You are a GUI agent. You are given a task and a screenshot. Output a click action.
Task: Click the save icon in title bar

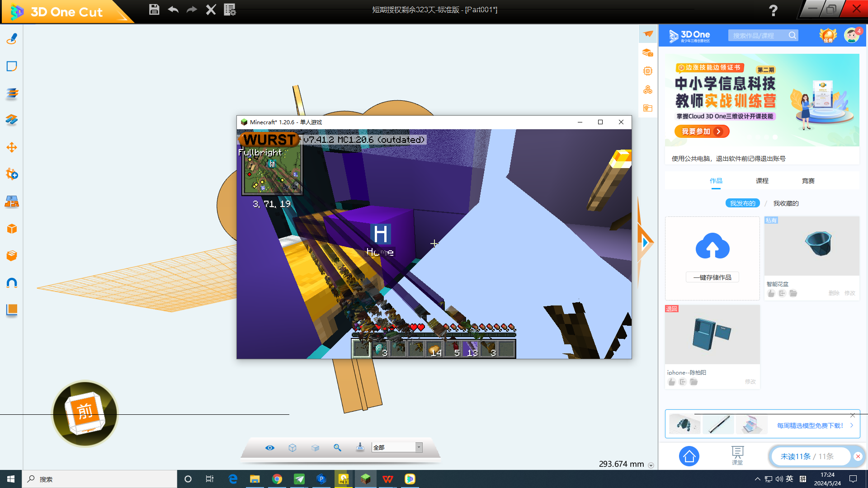coord(154,9)
